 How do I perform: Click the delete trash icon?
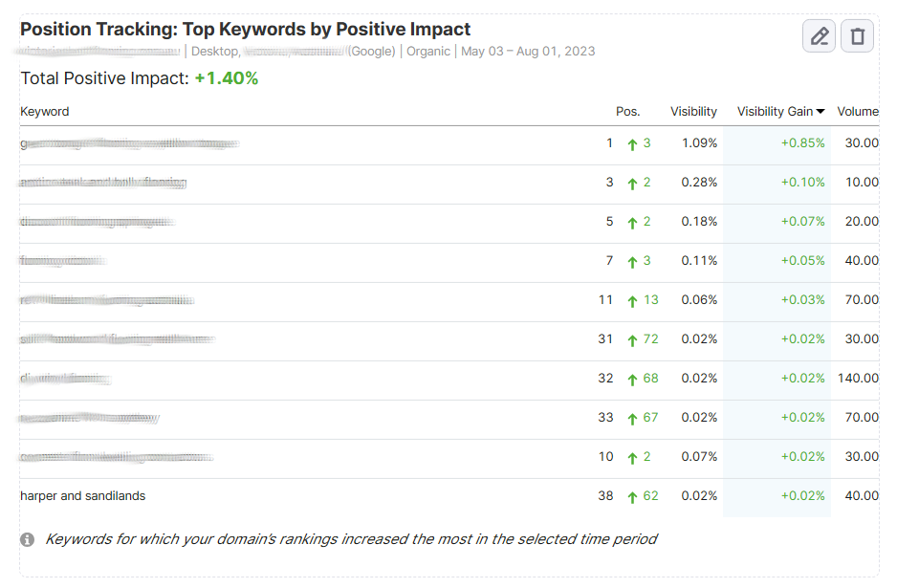point(857,36)
